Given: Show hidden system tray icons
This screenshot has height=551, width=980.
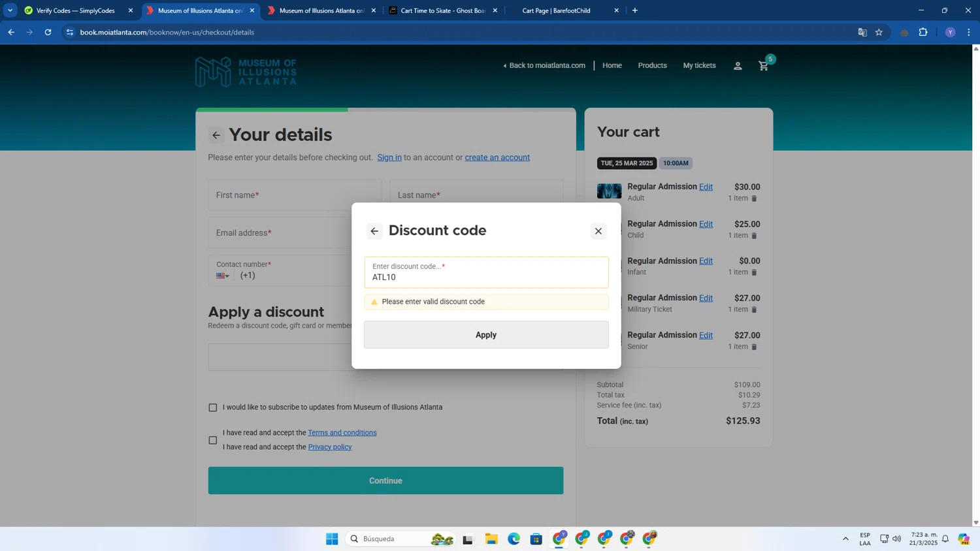Looking at the screenshot, I should [x=845, y=539].
